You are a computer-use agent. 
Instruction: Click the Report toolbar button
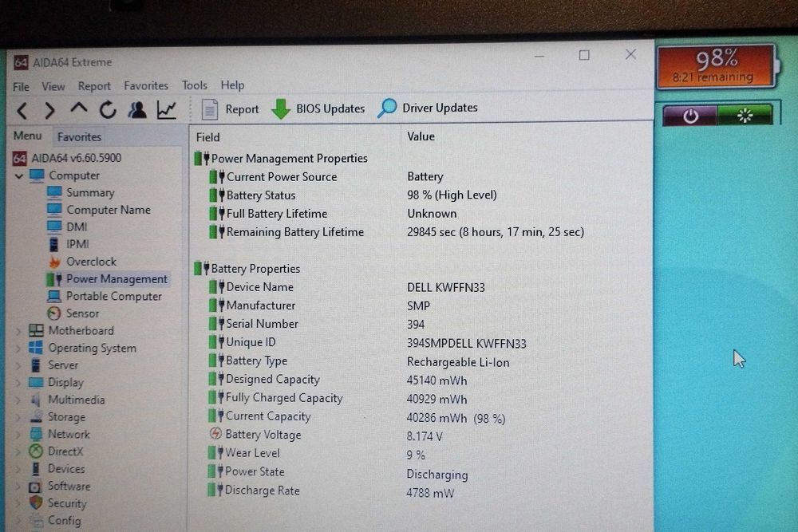(230, 108)
